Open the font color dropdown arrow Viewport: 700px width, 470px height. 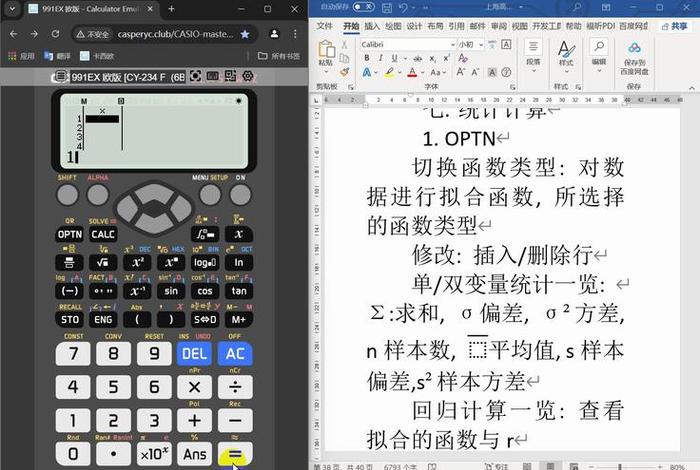click(x=422, y=73)
